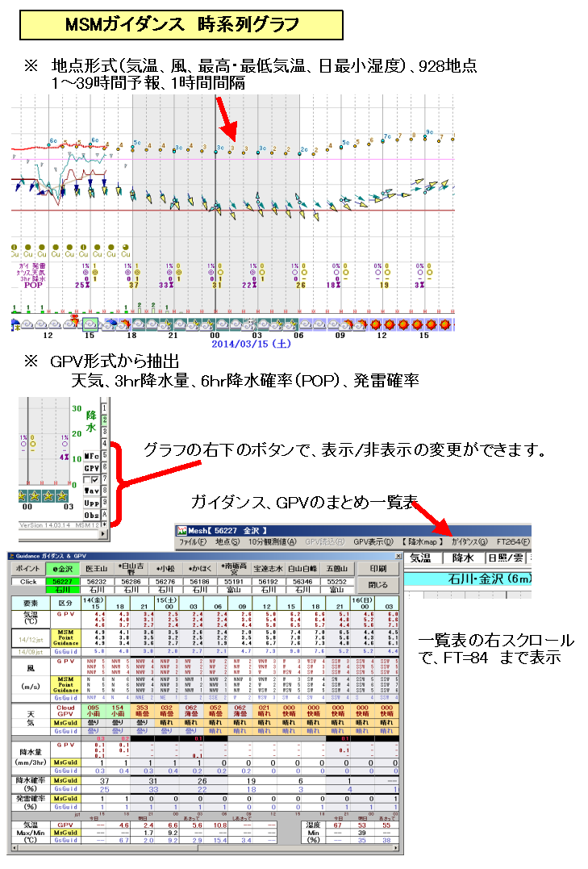The width and height of the screenshot is (588, 869).
Task: Open the GPV表示(D) menu
Action: 373,542
